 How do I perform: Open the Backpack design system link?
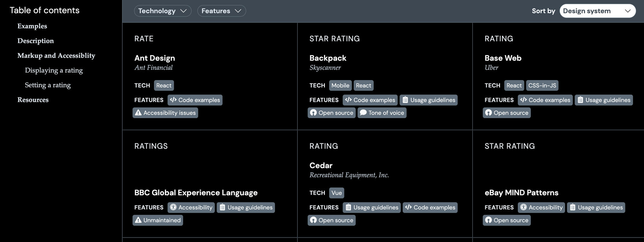click(x=328, y=58)
